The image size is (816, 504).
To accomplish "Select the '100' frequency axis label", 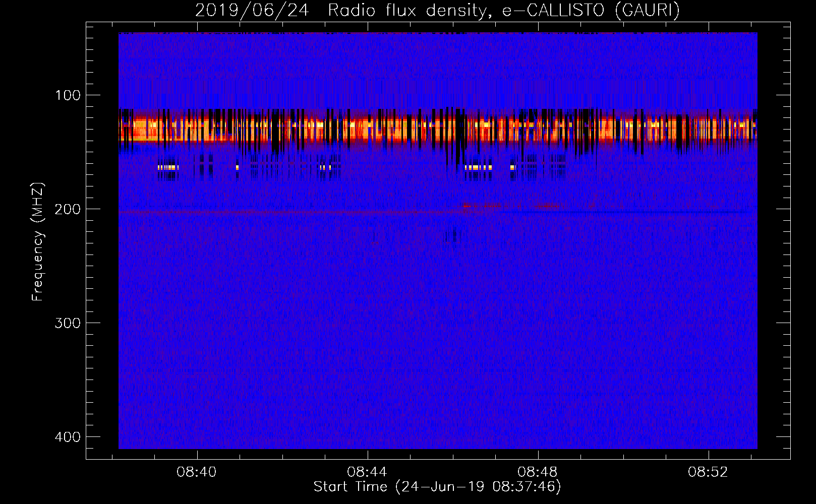I will [67, 95].
